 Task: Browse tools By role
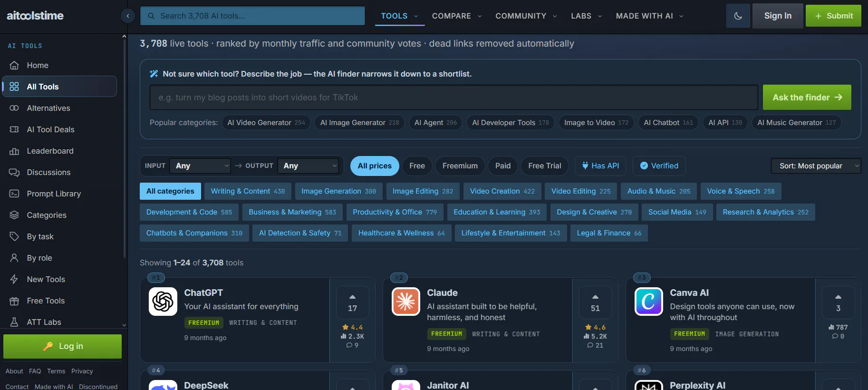click(x=59, y=258)
